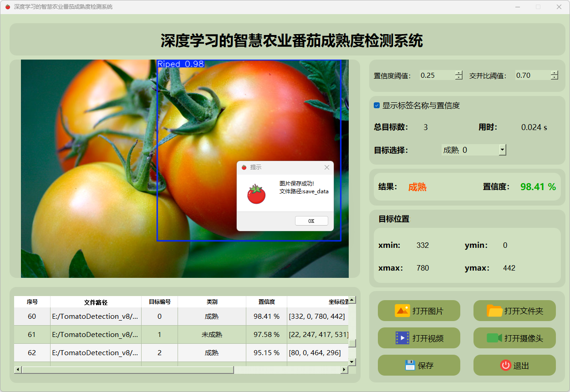Open the target selection dropdown
This screenshot has width=570, height=392.
click(x=502, y=150)
